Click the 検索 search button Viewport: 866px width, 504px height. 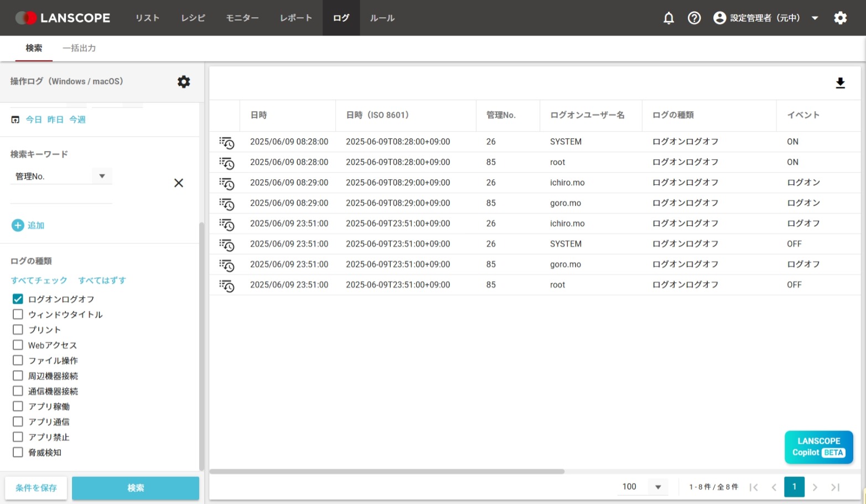(136, 488)
